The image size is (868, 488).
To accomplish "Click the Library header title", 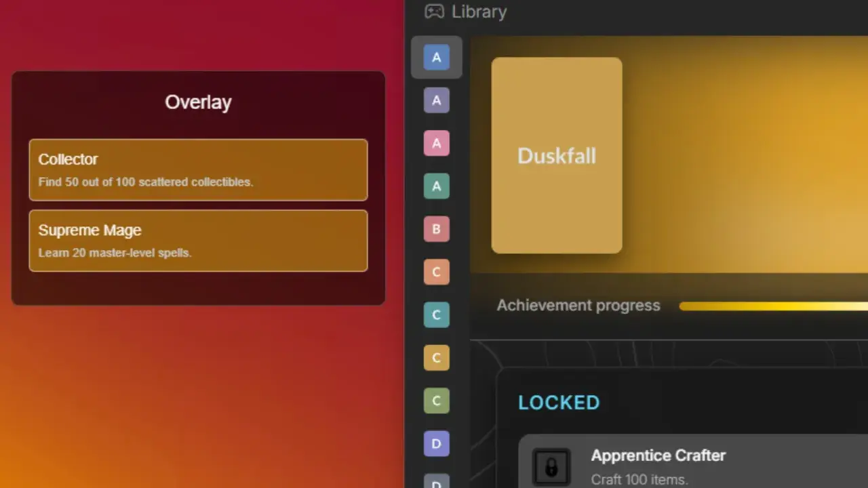I will pyautogui.click(x=479, y=12).
